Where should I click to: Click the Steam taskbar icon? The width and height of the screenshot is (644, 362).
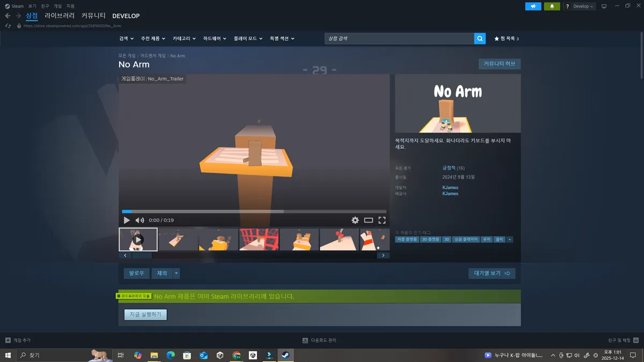click(286, 355)
